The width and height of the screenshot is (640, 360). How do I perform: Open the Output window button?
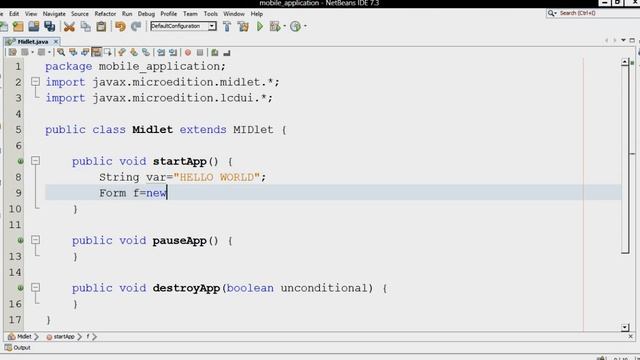(18, 348)
